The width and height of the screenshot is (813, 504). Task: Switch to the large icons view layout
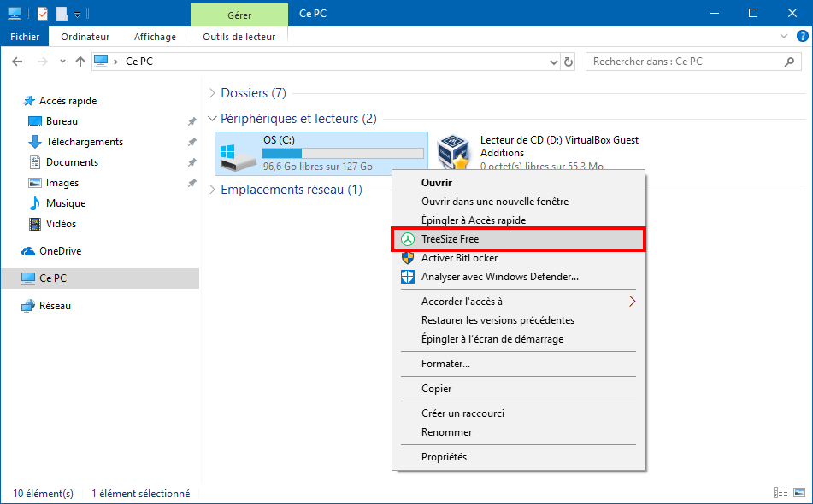(800, 493)
